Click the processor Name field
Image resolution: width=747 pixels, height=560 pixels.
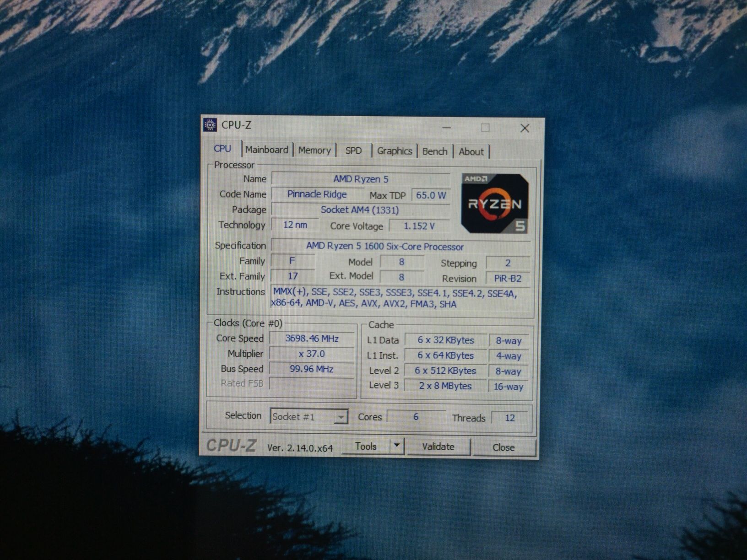click(361, 179)
